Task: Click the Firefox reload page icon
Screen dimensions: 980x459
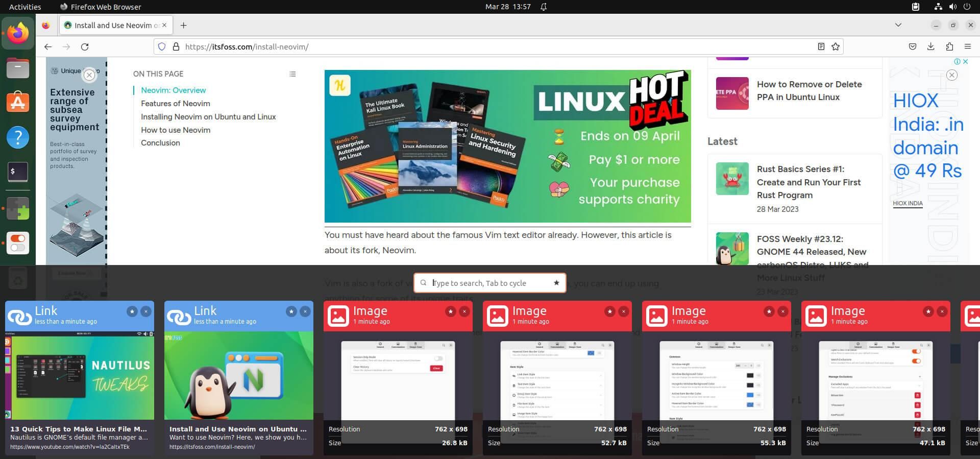Action: click(85, 47)
